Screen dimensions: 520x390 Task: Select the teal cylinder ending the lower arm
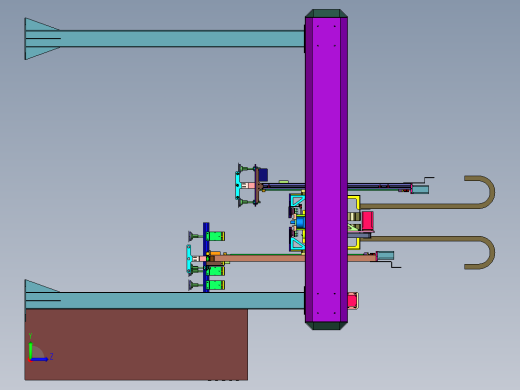tap(385, 256)
